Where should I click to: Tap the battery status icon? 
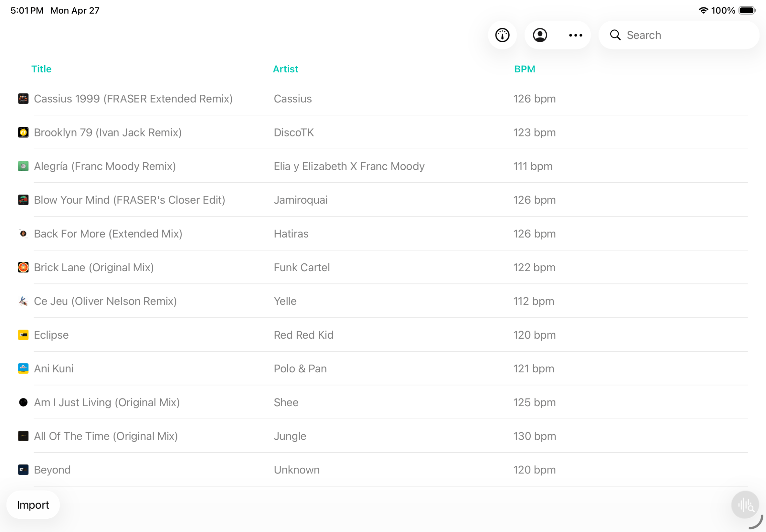tap(747, 10)
